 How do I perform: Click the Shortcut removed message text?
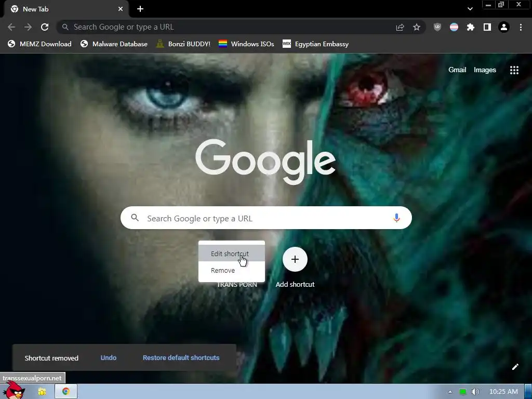(x=51, y=358)
